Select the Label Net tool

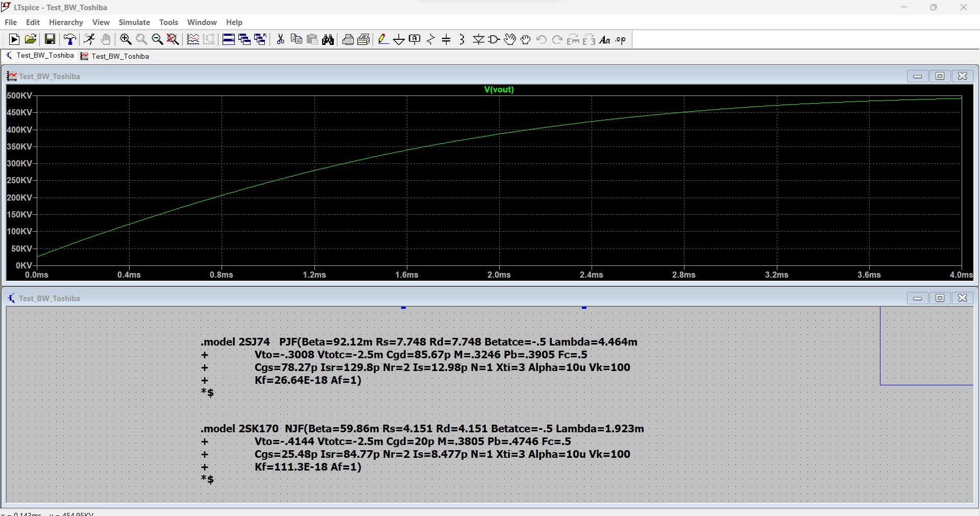coord(415,40)
